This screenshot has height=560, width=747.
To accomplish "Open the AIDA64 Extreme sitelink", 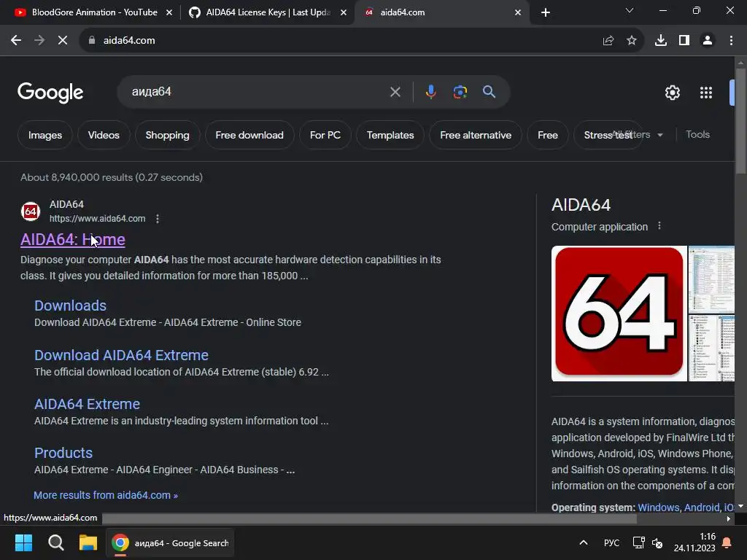I will coord(88,404).
